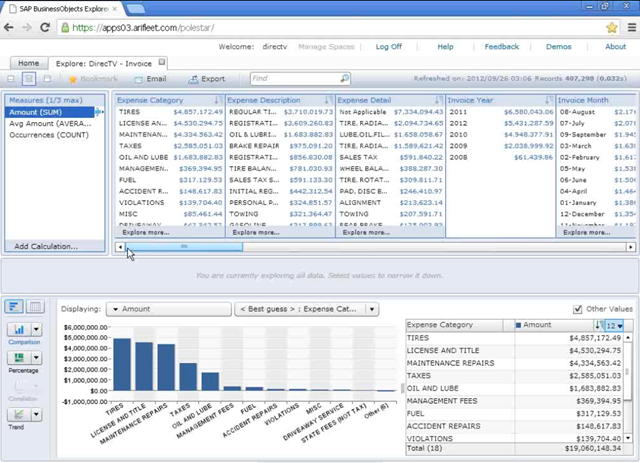
Task: Choose the Trend chart icon
Action: coord(19,415)
